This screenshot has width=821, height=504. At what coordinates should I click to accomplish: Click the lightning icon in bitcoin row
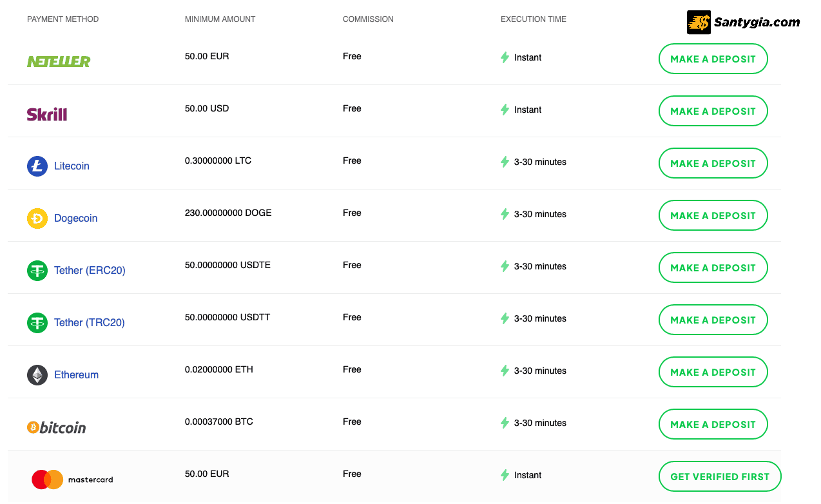point(505,423)
